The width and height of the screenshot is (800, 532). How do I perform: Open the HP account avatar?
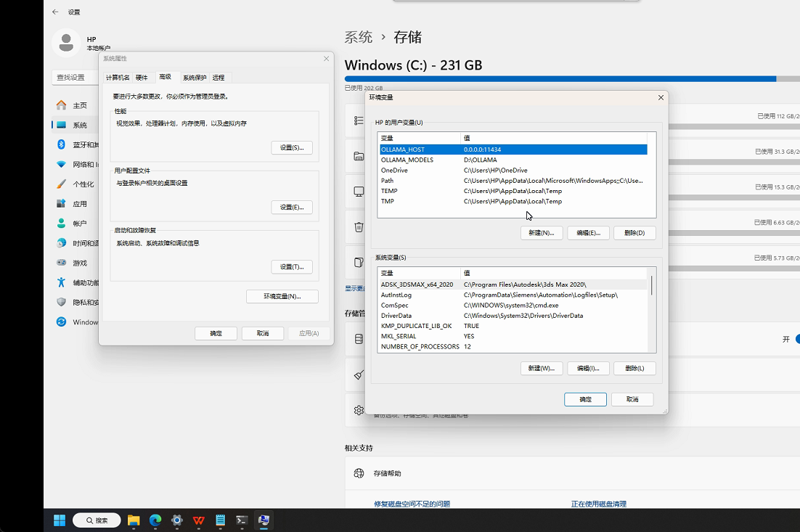(x=66, y=43)
